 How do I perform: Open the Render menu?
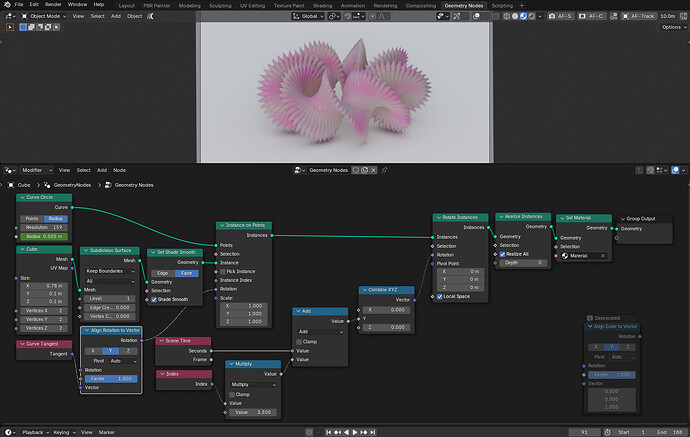53,4
